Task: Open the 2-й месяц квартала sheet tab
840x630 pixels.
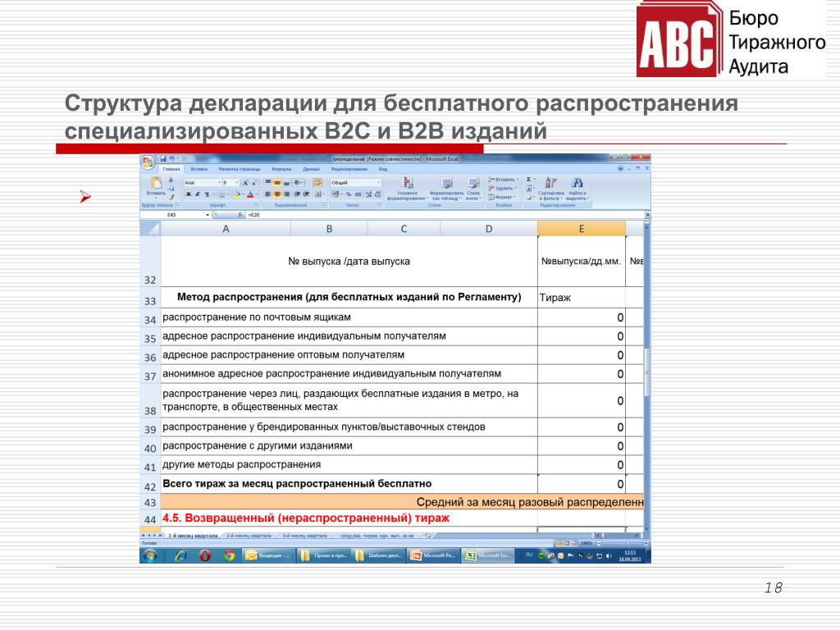Action: pyautogui.click(x=249, y=536)
